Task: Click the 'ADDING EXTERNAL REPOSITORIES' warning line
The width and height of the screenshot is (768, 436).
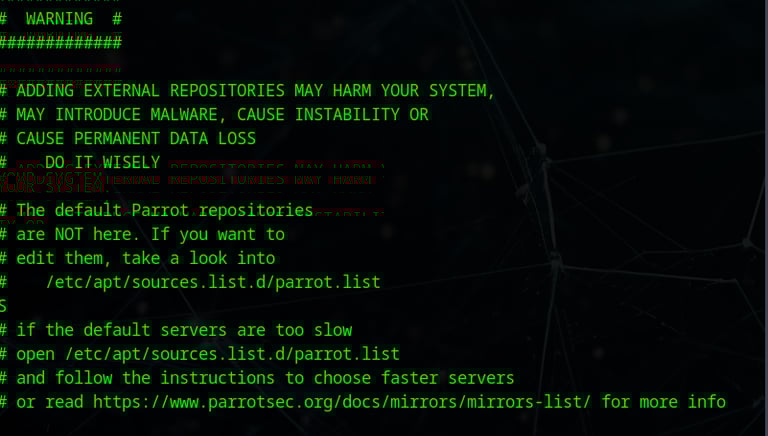Action: (247, 91)
